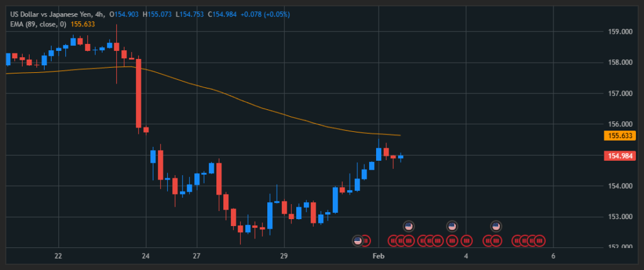
Task: Select the middle upper-row US flag icon
Action: [452, 226]
